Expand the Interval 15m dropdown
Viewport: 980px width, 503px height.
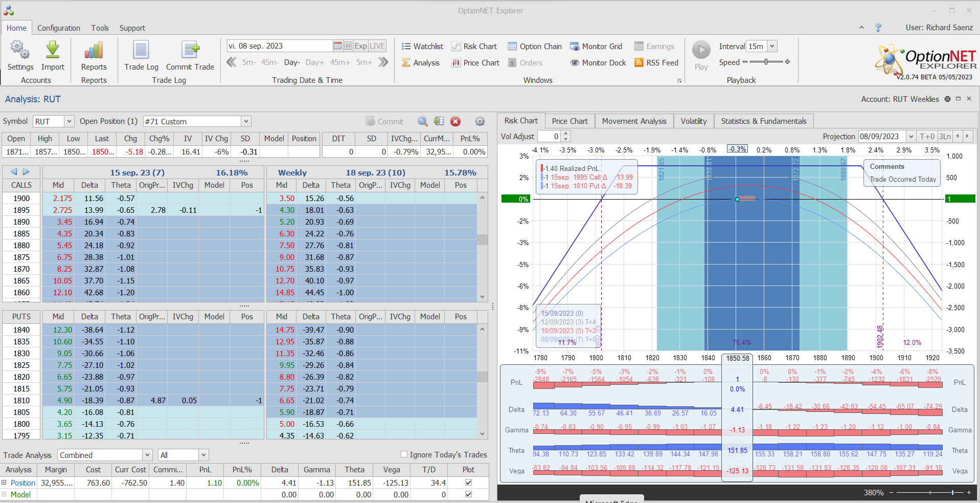(x=772, y=46)
